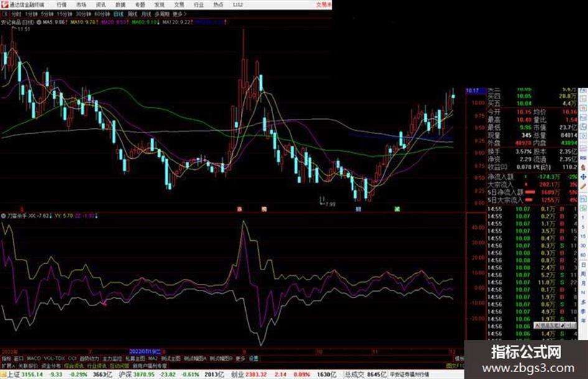The width and height of the screenshot is (588, 379).
Task: Click the sidebar 季 period shortcut
Action: point(583,311)
